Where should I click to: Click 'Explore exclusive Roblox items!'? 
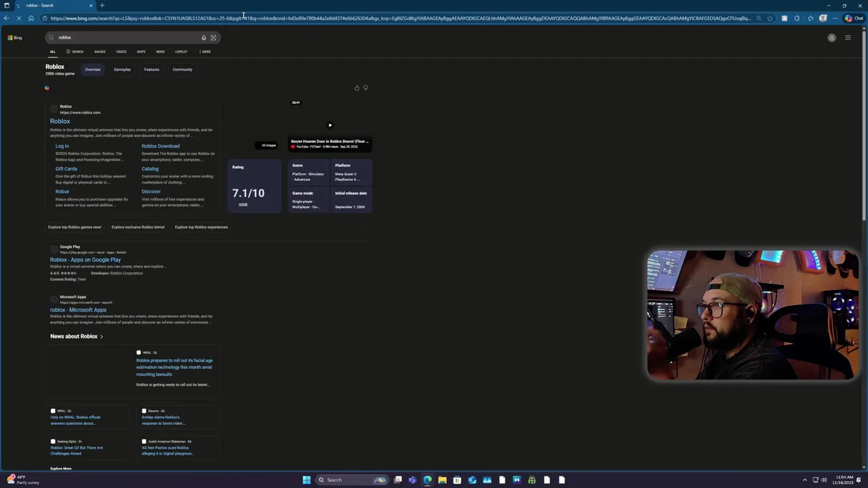[x=138, y=227]
